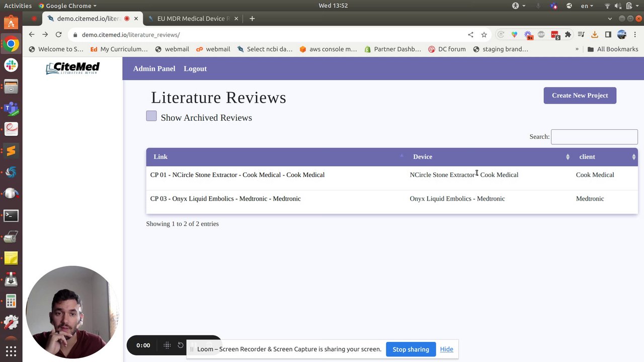The image size is (644, 362).
Task: Click the Create New Project button
Action: click(x=580, y=96)
